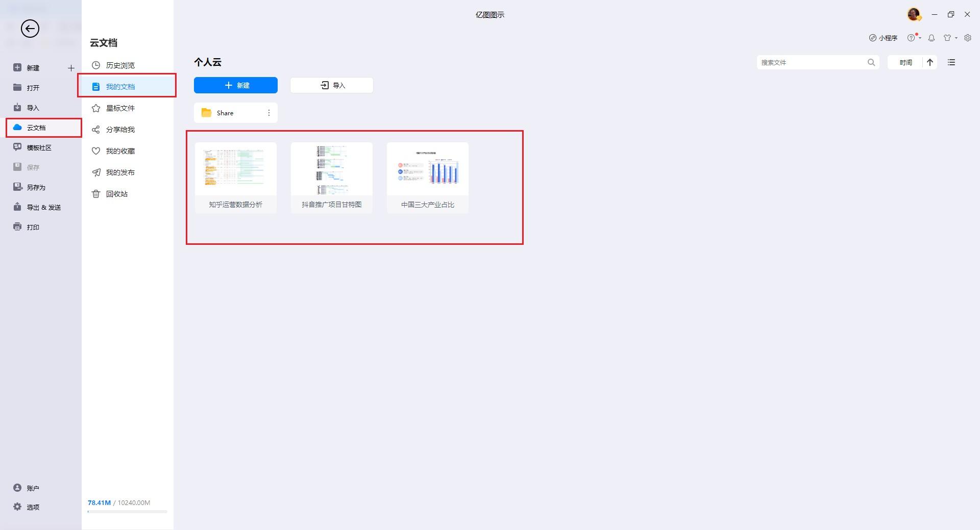Click the settings gear at top right
Screen dimensions: 980x530
968,38
